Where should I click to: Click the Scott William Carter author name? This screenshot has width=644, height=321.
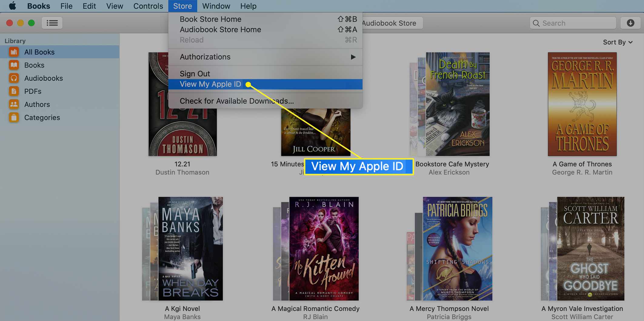tap(582, 317)
